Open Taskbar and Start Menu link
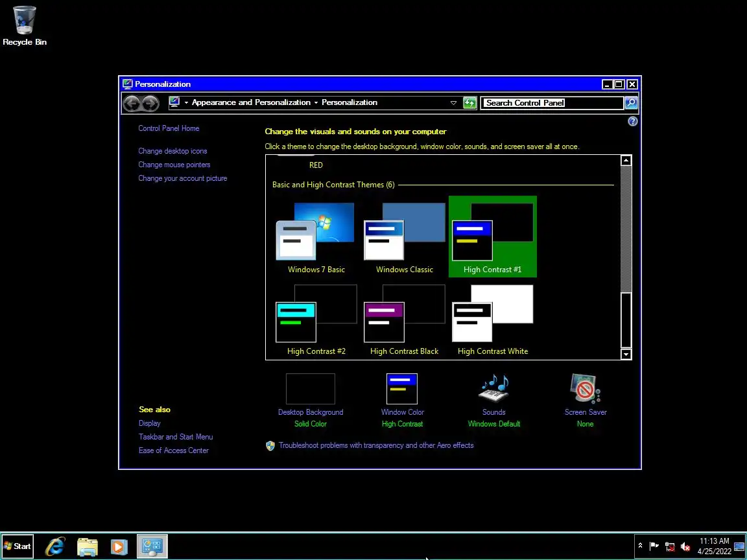The width and height of the screenshot is (747, 560). (176, 437)
